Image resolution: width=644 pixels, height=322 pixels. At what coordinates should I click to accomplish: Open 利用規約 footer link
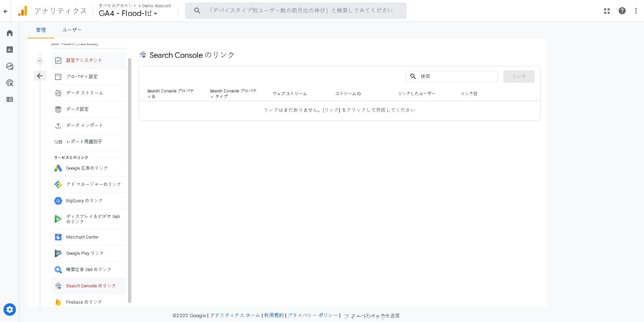pos(274,315)
